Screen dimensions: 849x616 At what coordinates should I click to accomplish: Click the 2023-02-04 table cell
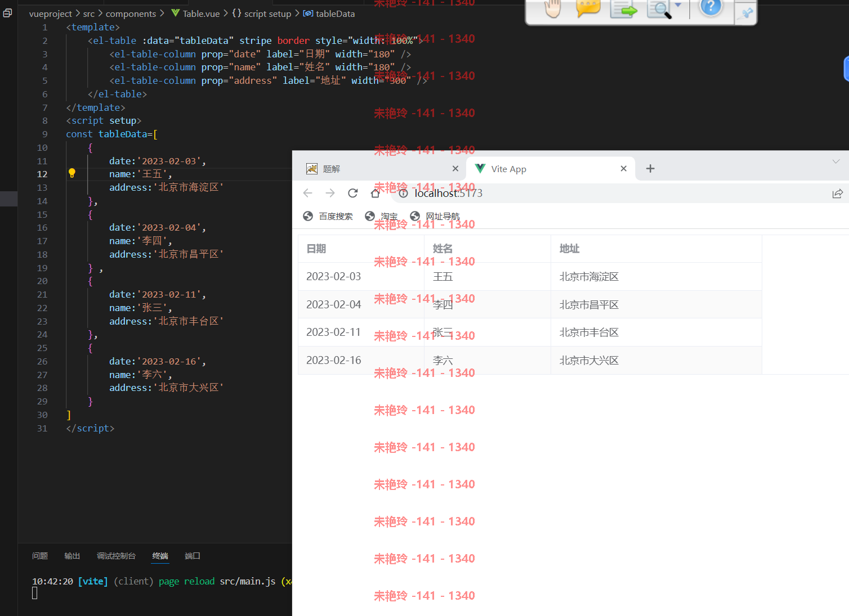tap(361, 304)
